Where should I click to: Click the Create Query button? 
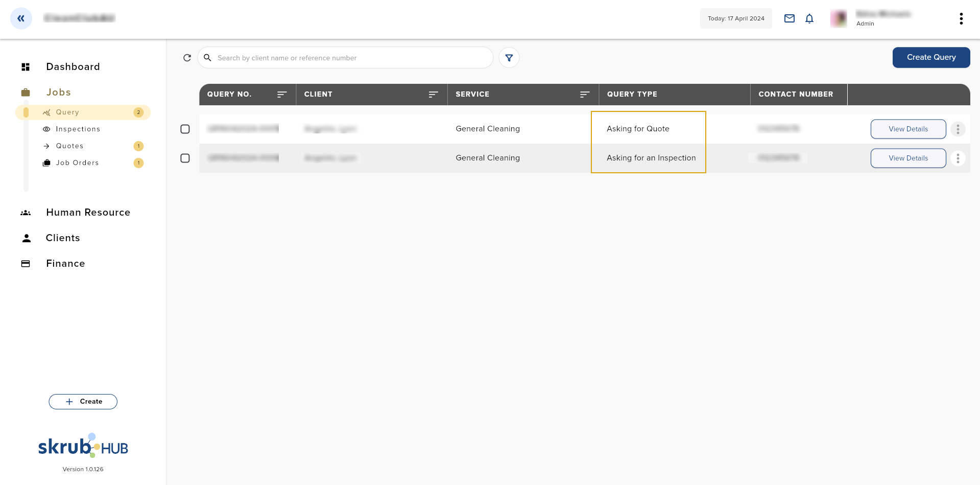click(931, 57)
